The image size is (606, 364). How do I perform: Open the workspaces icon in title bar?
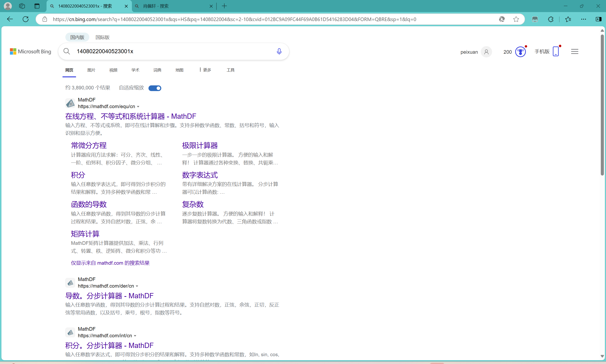pos(22,6)
